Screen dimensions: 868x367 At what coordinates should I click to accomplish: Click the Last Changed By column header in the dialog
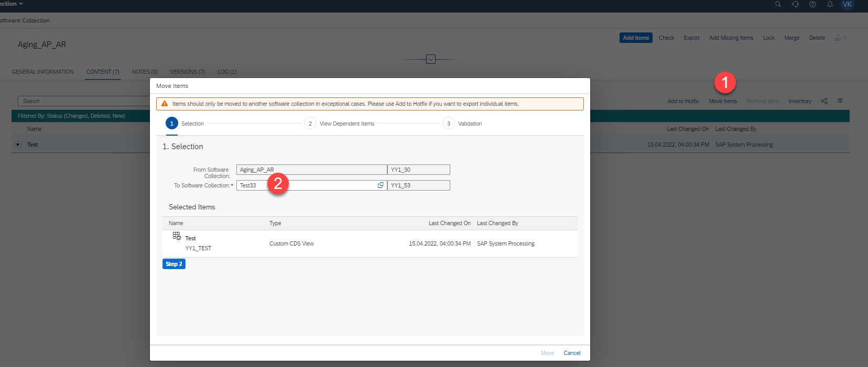pos(497,223)
